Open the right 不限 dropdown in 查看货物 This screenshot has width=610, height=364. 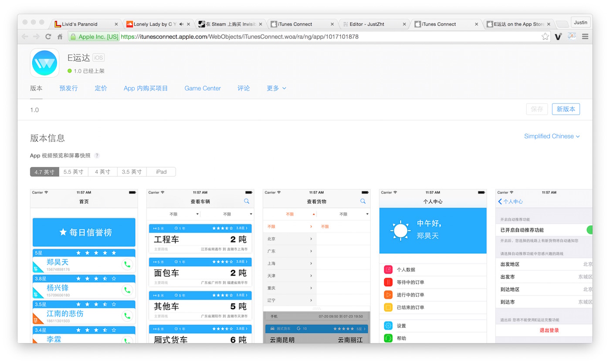click(x=343, y=214)
